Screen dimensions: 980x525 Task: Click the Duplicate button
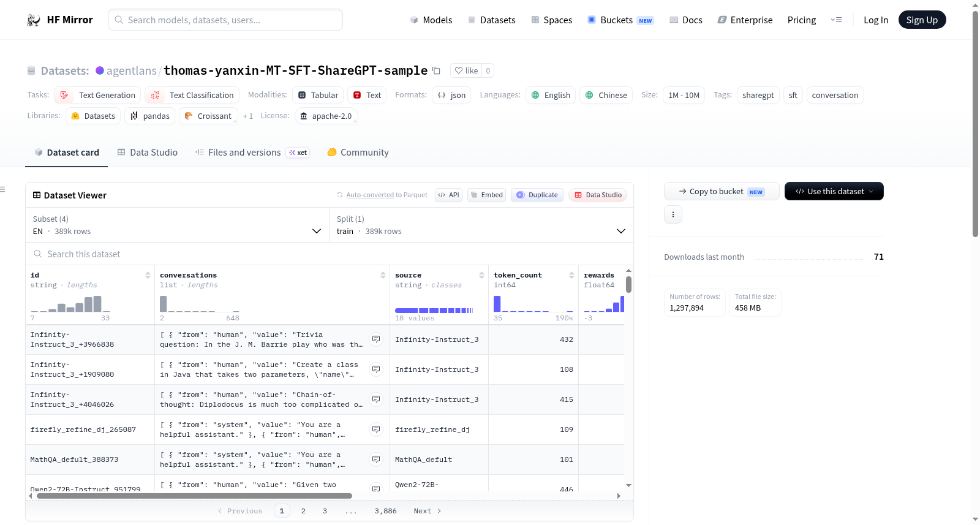pos(537,195)
